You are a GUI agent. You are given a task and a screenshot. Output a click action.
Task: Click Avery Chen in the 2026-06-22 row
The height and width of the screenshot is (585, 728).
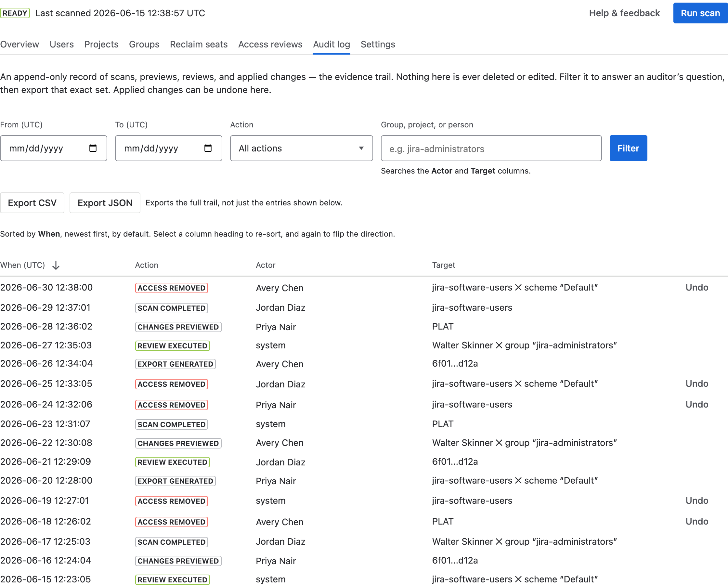coord(279,443)
